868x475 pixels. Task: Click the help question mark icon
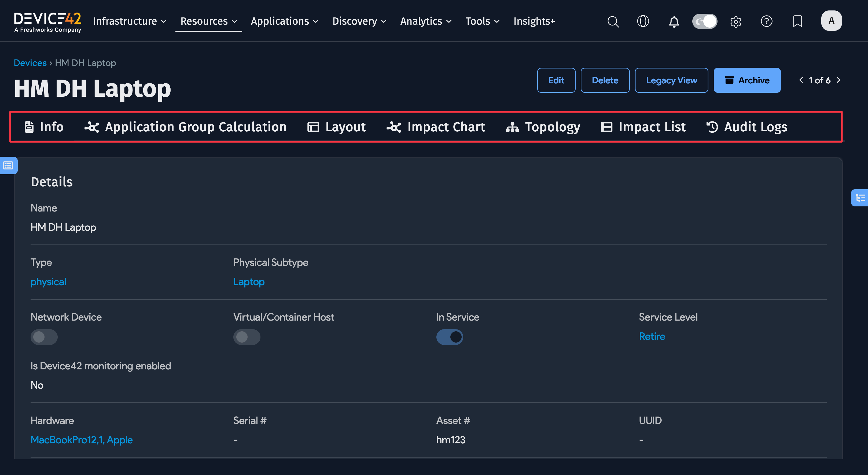[766, 21]
